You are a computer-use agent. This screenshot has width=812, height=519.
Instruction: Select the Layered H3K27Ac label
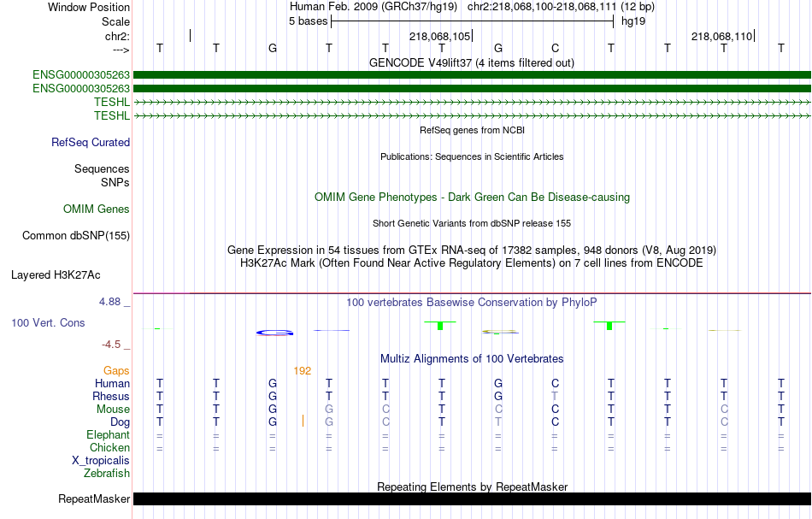[x=56, y=275]
